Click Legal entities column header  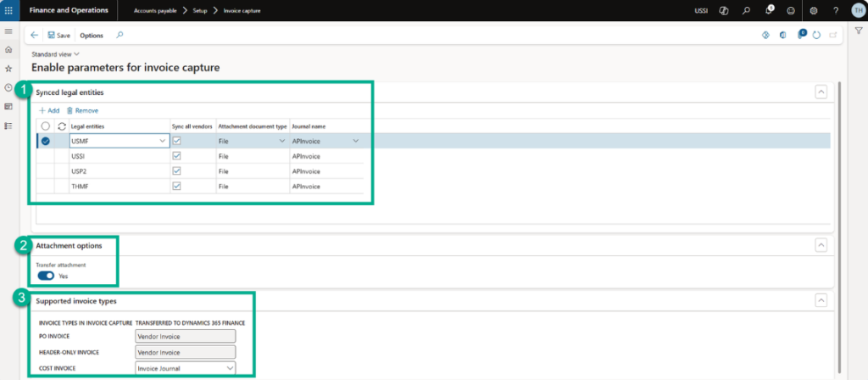click(120, 126)
